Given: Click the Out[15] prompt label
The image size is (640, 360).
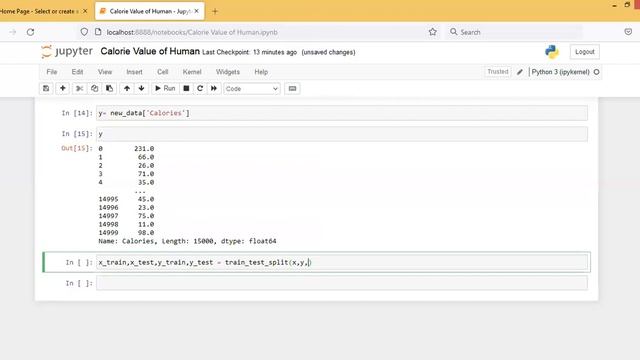Looking at the screenshot, I should pos(77,148).
